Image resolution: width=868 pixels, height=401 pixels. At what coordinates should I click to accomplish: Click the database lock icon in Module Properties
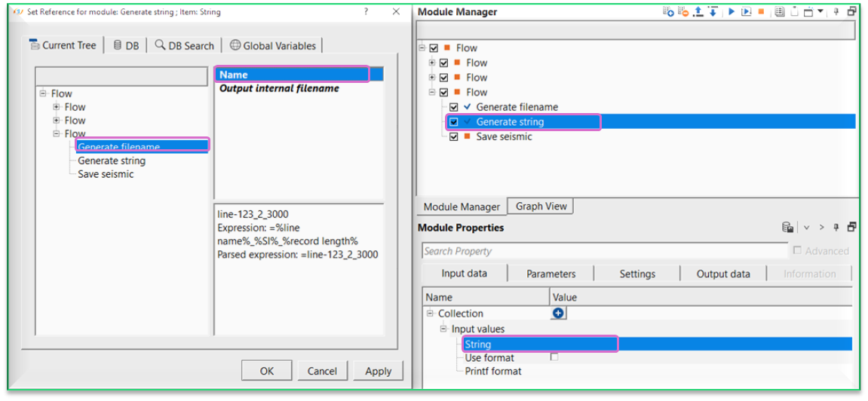(787, 228)
